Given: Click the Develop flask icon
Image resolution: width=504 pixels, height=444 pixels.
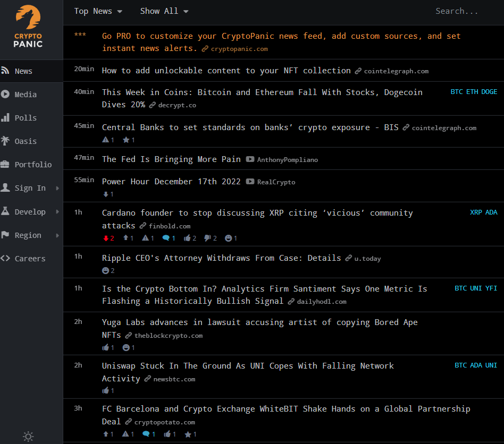Looking at the screenshot, I should (x=5, y=211).
